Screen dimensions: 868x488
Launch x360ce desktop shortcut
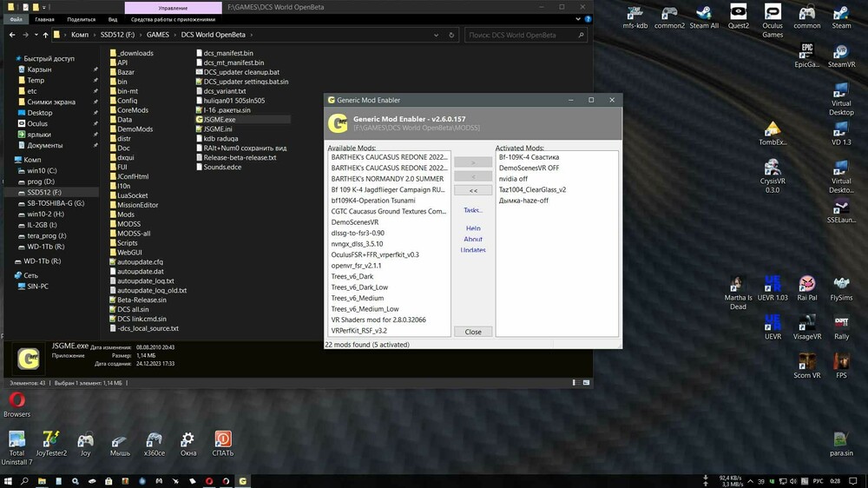pyautogui.click(x=154, y=443)
